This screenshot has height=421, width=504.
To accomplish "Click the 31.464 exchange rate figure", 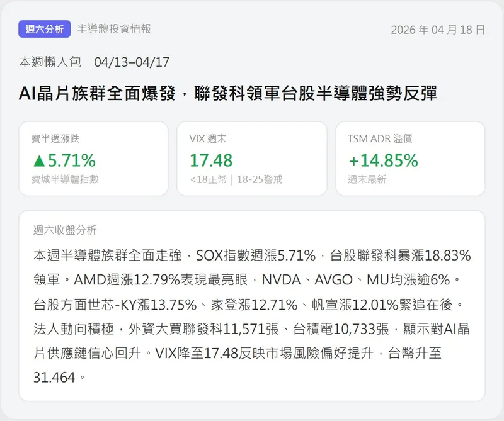I will click(x=54, y=378).
